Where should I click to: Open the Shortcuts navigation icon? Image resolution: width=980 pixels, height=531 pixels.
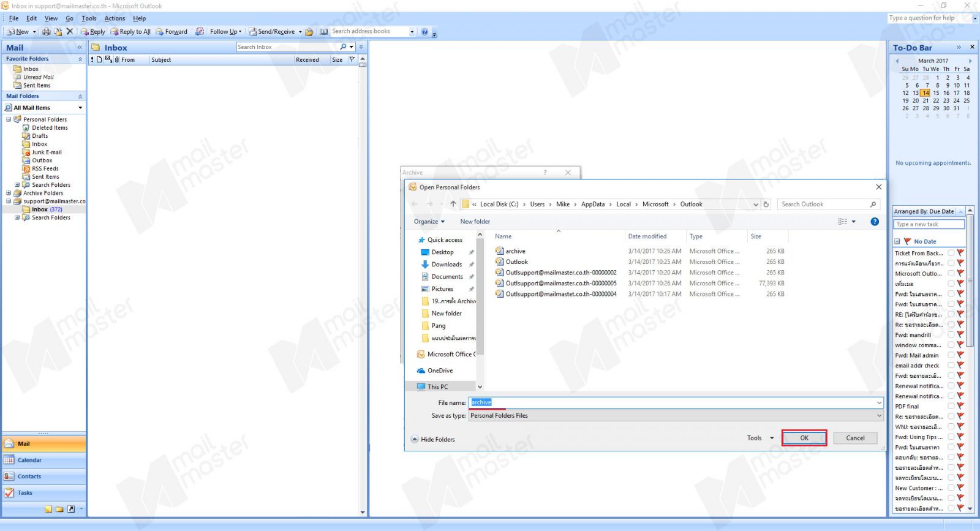[71, 509]
